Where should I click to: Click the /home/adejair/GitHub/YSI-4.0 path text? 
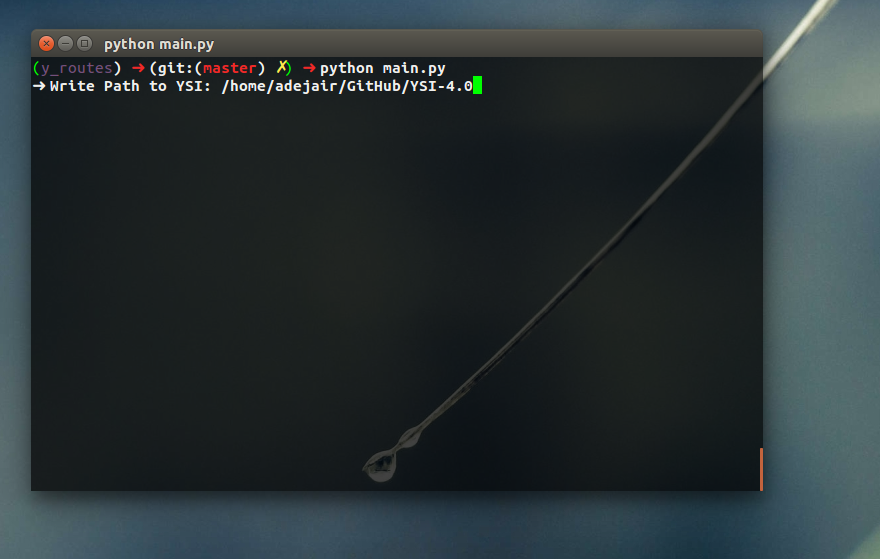(x=347, y=86)
